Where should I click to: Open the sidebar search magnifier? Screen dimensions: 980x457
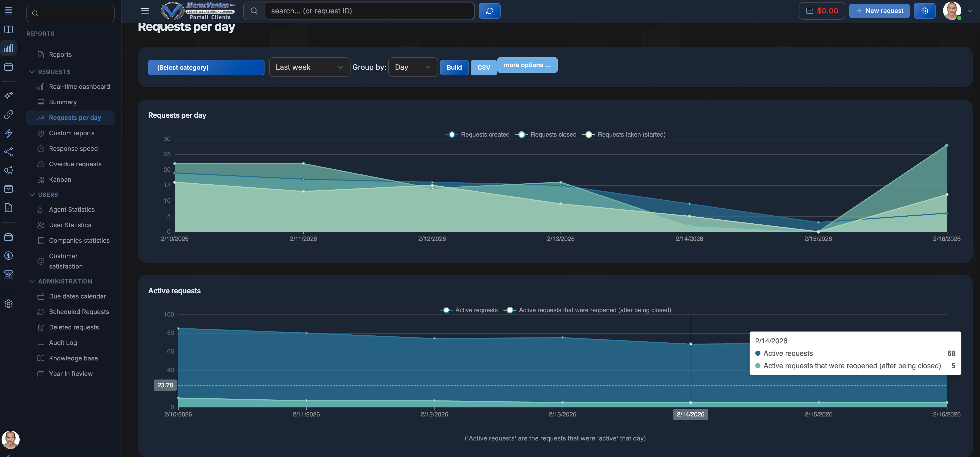click(35, 13)
